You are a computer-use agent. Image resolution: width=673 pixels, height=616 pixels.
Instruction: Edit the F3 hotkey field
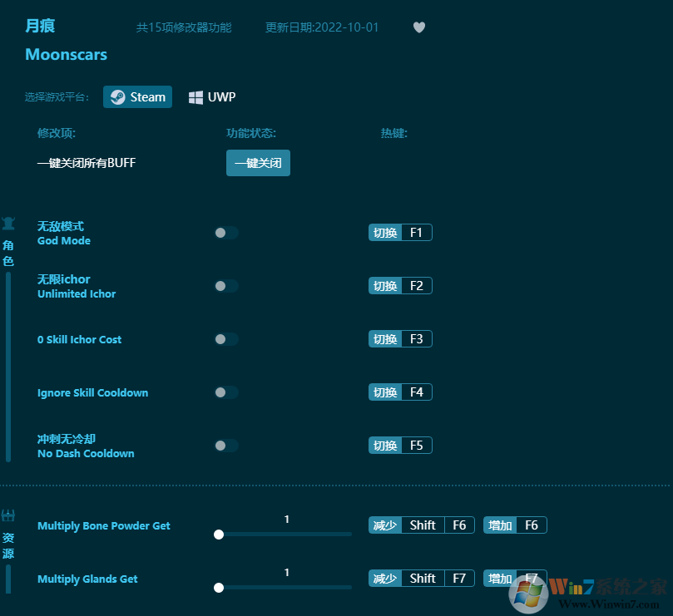click(x=416, y=339)
